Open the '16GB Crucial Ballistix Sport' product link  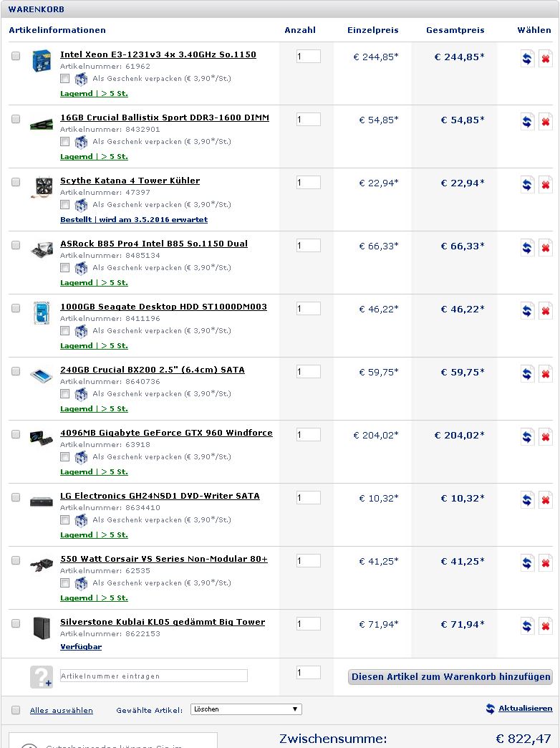pyautogui.click(x=164, y=118)
